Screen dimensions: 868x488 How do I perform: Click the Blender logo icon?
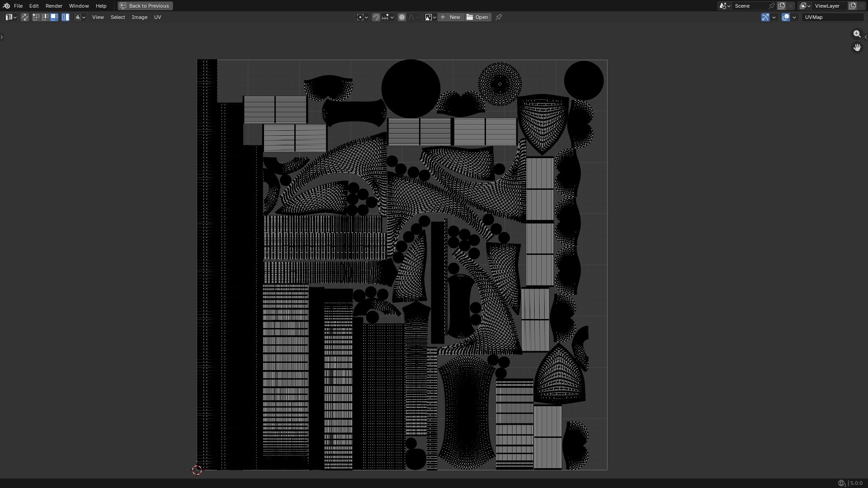click(6, 6)
